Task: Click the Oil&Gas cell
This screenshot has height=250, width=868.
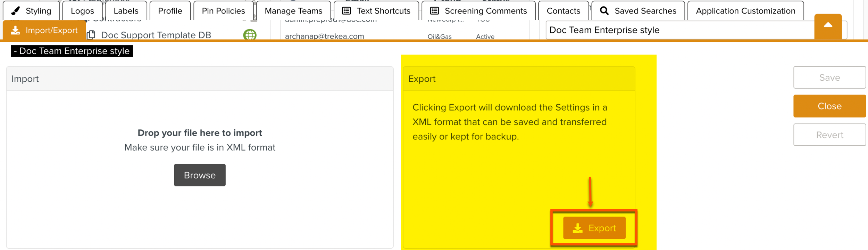Action: tap(440, 37)
